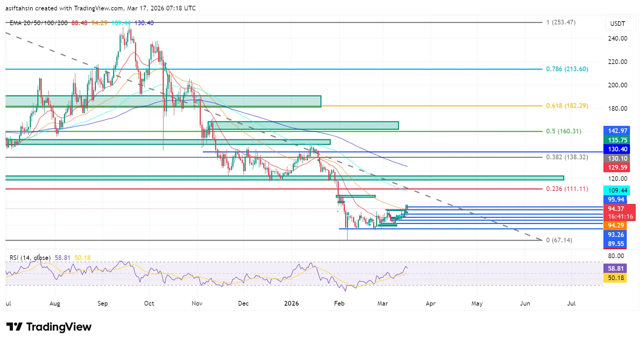Click the 200.00 price scale label
Image resolution: width=644 pixels, height=343 pixels.
click(x=617, y=85)
